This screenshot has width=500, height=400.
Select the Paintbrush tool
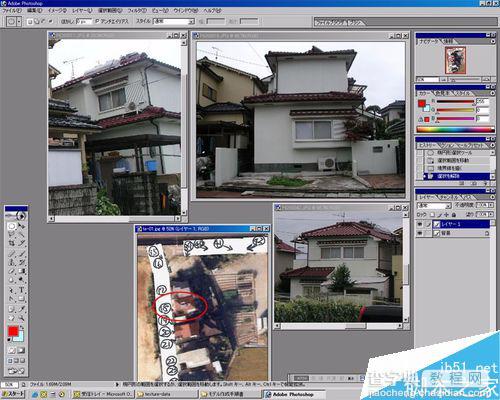[x=21, y=254]
